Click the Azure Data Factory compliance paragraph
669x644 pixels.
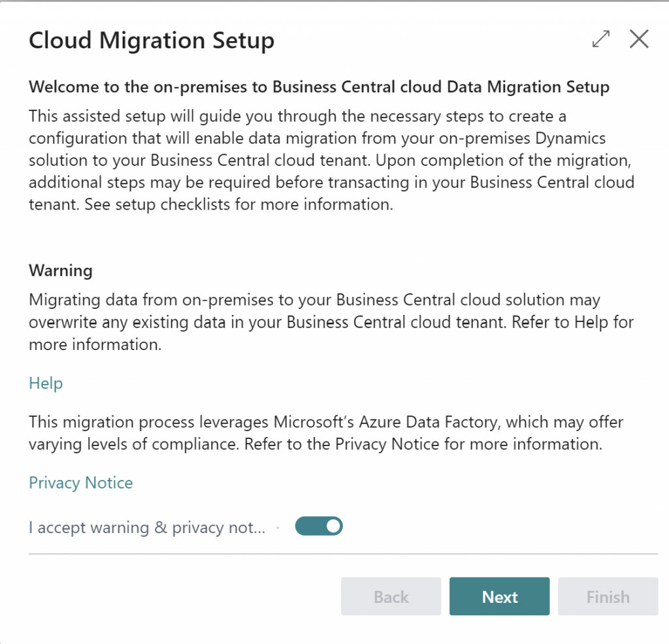(x=326, y=433)
